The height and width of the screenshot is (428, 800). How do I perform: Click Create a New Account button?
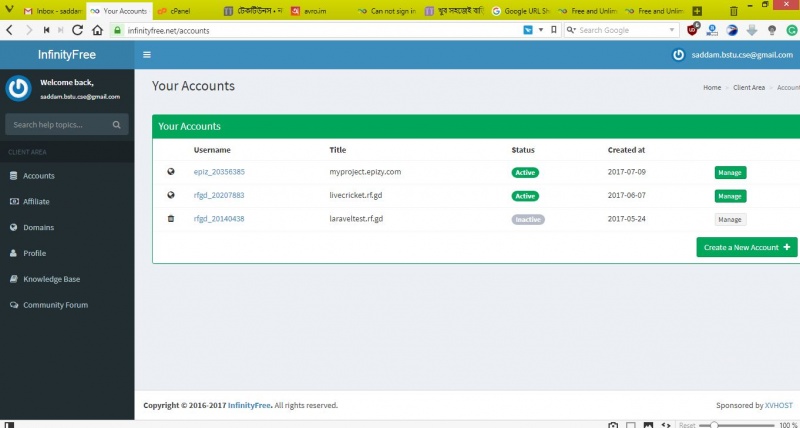click(746, 247)
